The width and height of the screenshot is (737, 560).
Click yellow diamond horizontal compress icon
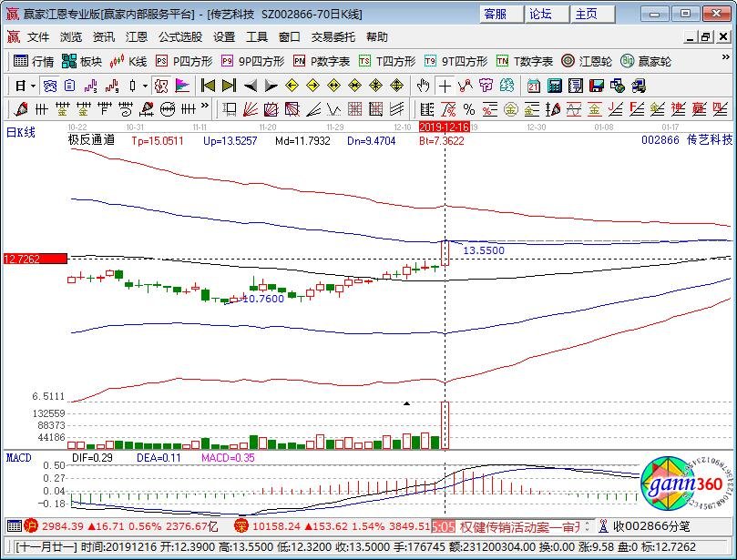[355, 86]
